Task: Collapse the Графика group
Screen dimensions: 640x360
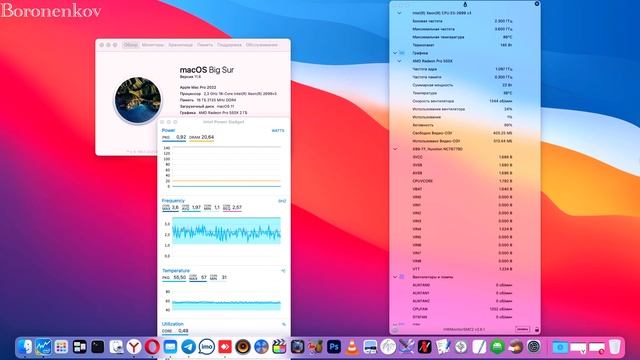Action: pos(395,53)
